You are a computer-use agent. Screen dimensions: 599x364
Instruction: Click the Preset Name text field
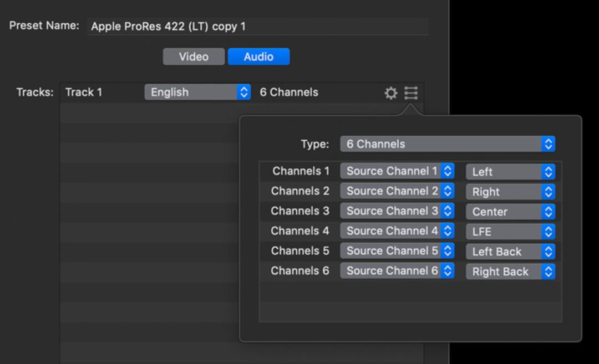[x=258, y=26]
